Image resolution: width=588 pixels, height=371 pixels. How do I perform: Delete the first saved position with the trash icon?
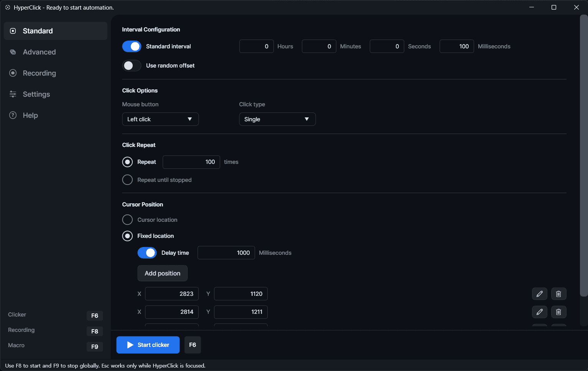(x=558, y=294)
